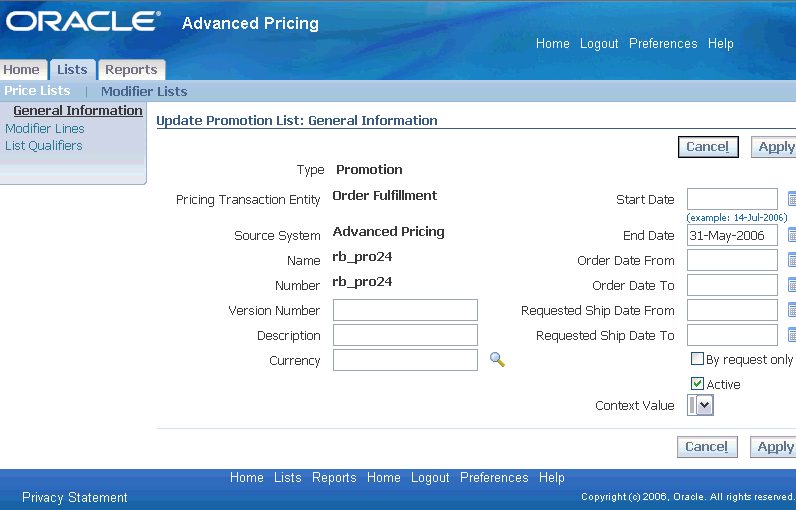The image size is (796, 510).
Task: Open calendar picker for Requested Ship Date To
Action: [x=792, y=335]
